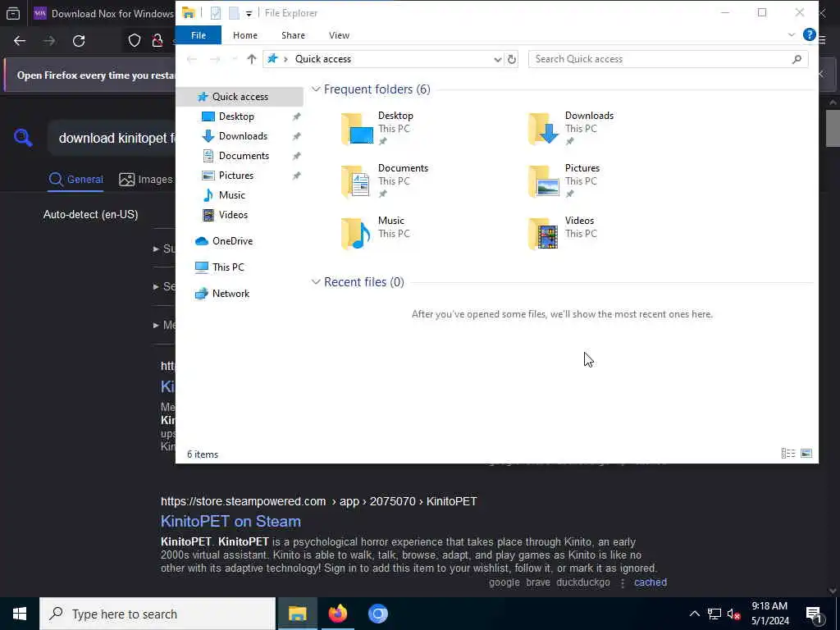Open the Windows Start menu
This screenshot has width=840, height=630.
pyautogui.click(x=20, y=614)
